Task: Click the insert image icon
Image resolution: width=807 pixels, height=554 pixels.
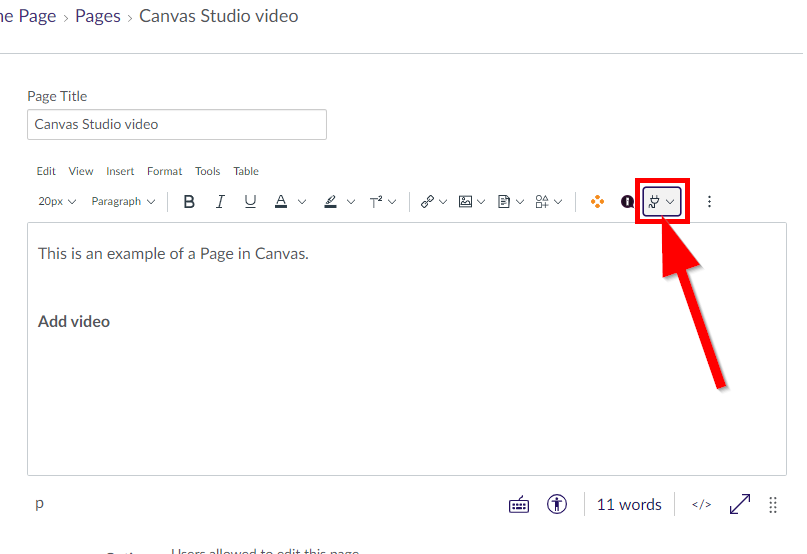Action: 465,201
